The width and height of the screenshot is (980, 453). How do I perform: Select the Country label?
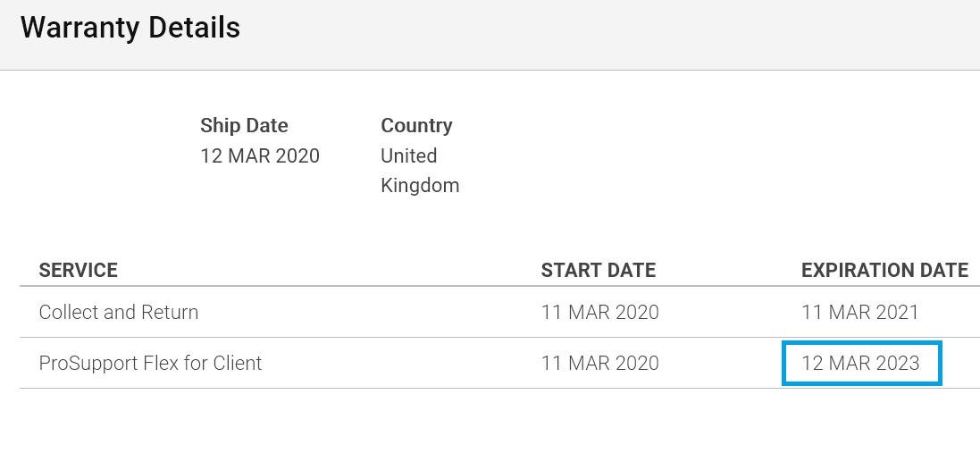click(x=416, y=126)
